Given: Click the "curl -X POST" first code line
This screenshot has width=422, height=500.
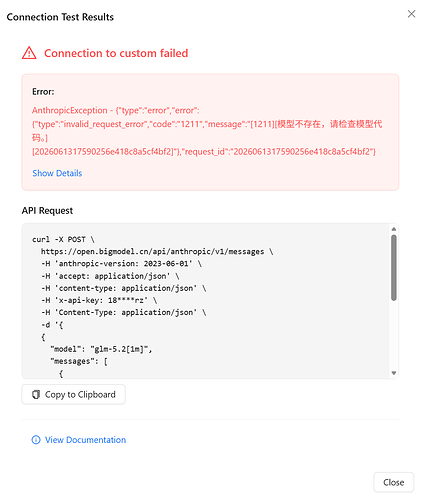Looking at the screenshot, I should coord(63,239).
